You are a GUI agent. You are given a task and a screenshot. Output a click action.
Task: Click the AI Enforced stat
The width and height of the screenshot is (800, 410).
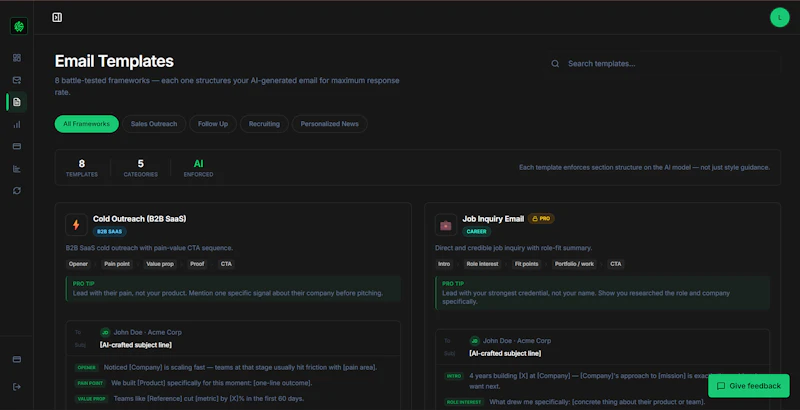pyautogui.click(x=198, y=168)
